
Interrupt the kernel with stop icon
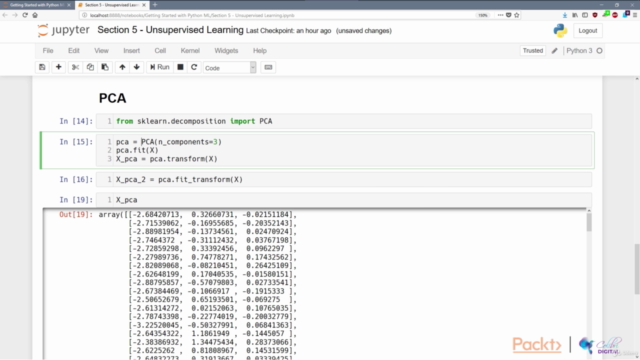click(x=180, y=67)
